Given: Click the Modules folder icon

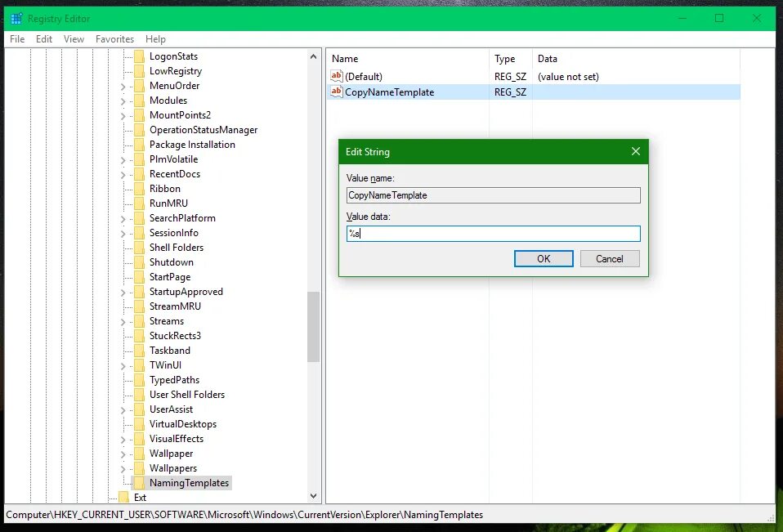Looking at the screenshot, I should tap(139, 101).
